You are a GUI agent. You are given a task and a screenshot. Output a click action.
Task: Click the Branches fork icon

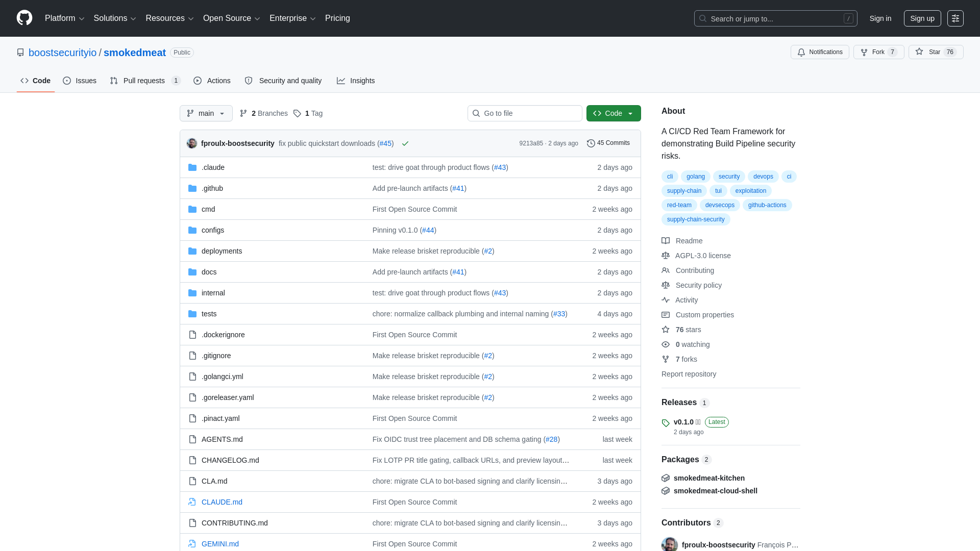click(x=243, y=113)
